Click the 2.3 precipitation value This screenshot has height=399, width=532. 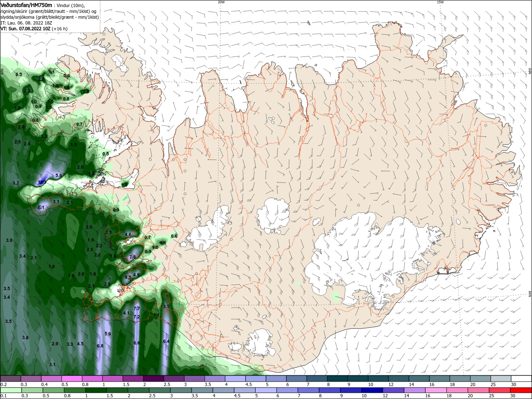point(27,91)
